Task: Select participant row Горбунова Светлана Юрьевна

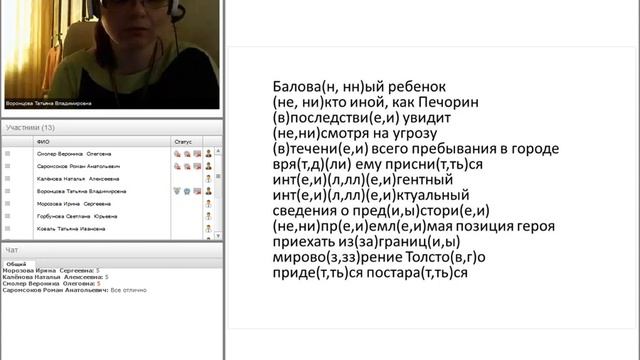Action: point(108,216)
